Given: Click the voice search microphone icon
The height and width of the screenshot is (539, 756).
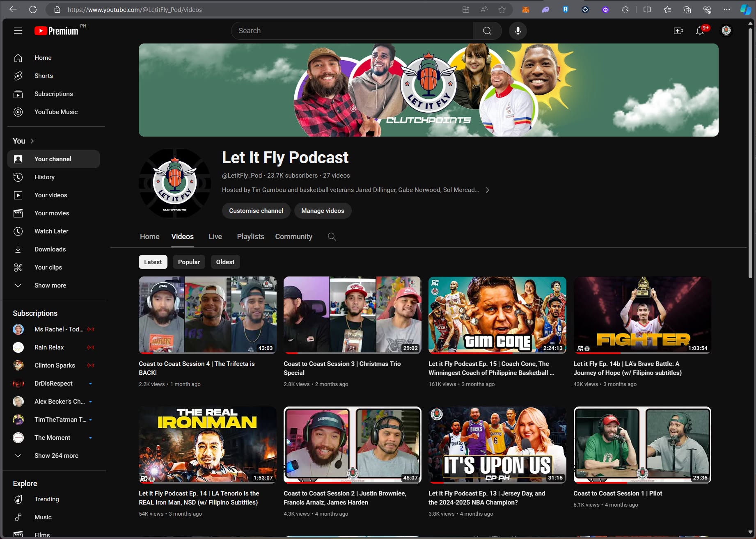Looking at the screenshot, I should [518, 31].
